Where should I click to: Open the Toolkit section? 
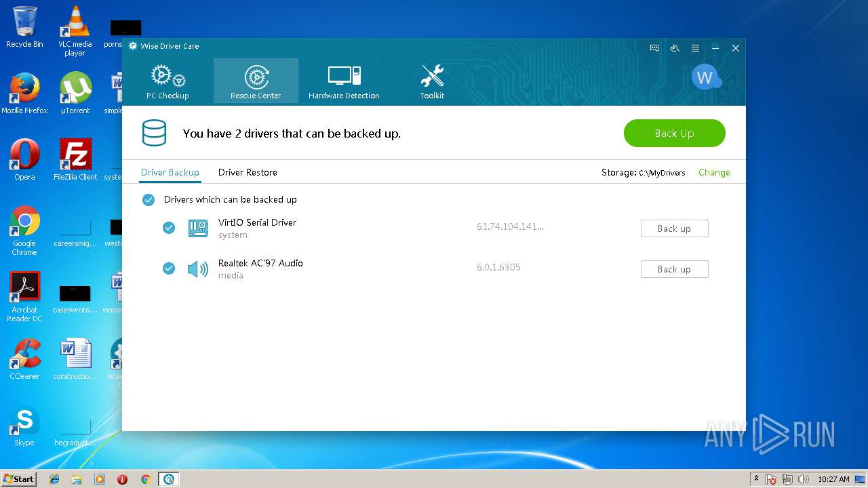[432, 81]
